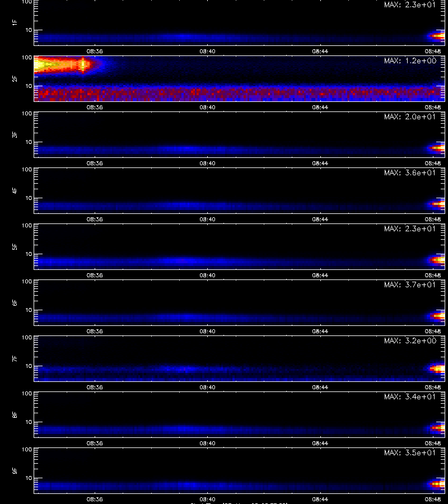The image size is (448, 504).
Task: Click the MAX: 3.7e+01 label in panel 6F
Action: 410,284
